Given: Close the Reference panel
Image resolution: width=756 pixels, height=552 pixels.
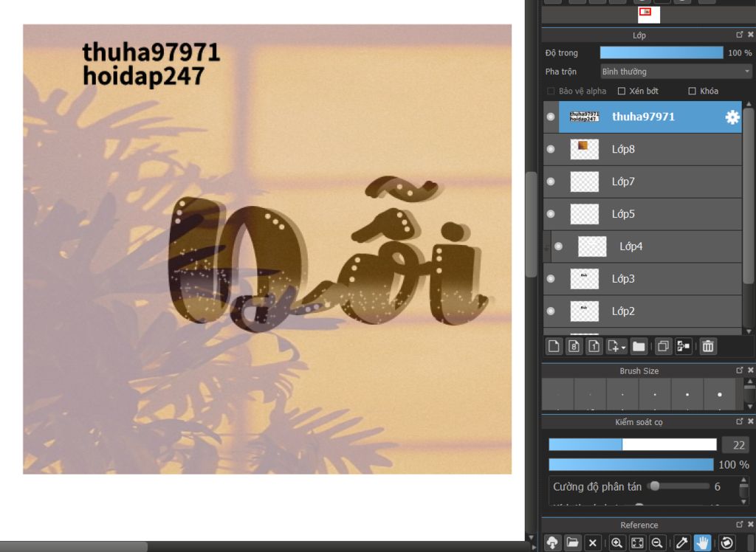Looking at the screenshot, I should [750, 525].
